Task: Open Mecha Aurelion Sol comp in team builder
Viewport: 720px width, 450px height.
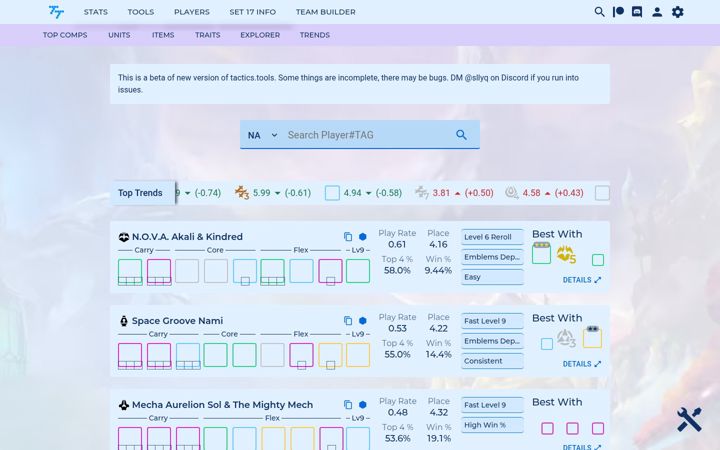Action: point(363,405)
